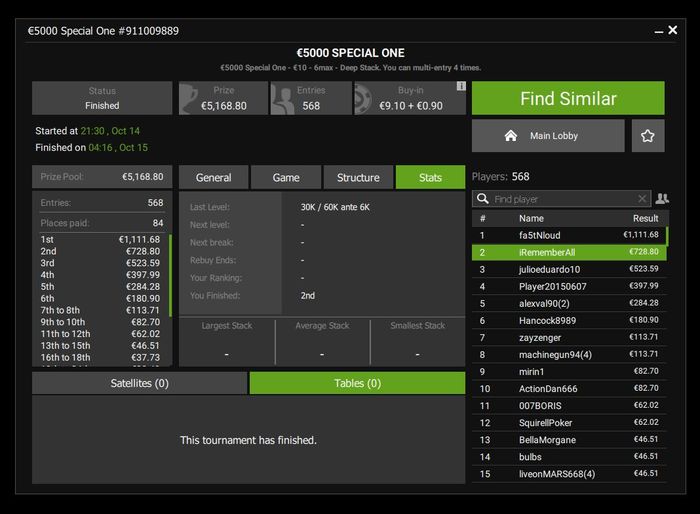Select player row SquirellPoker
Screen dimensions: 700x514
(569, 422)
